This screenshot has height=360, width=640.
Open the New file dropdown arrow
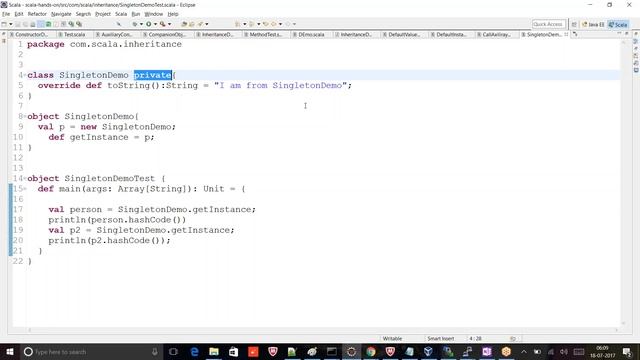coord(11,24)
